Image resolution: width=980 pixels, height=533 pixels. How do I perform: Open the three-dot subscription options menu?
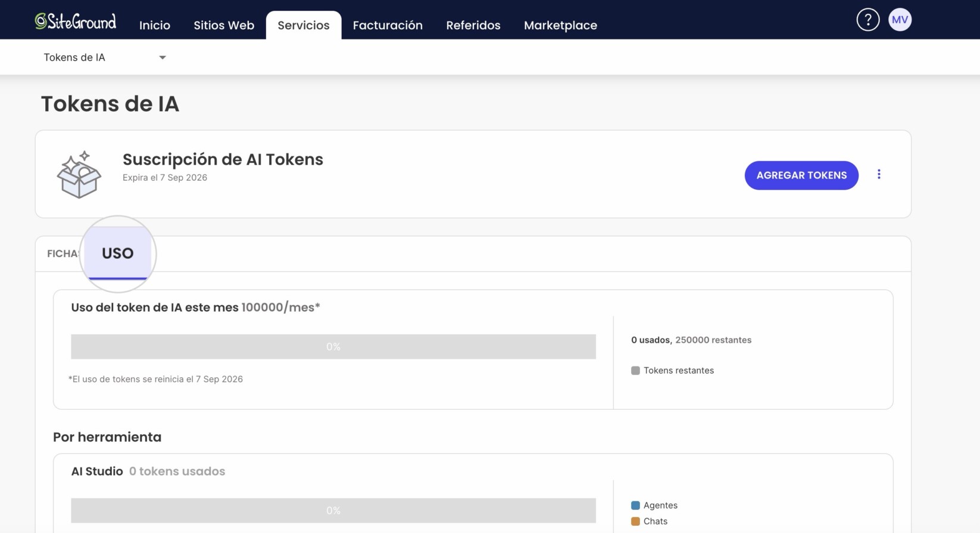point(879,174)
